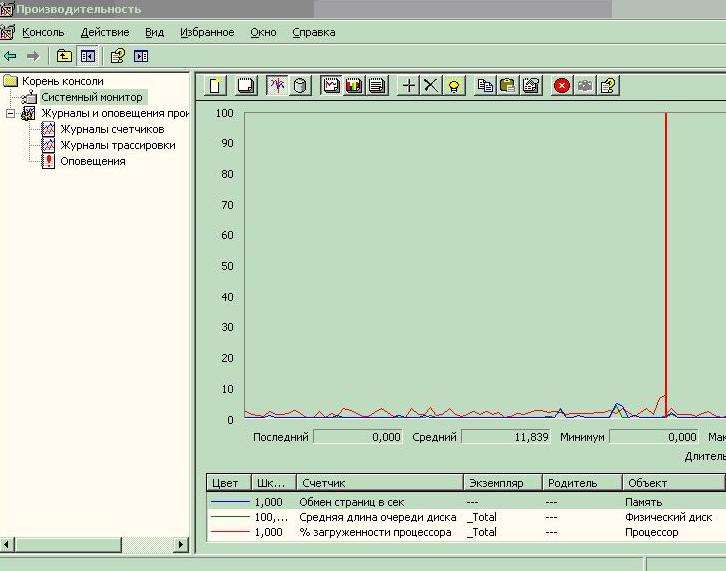
Task: Select Оповещения in the tree
Action: point(93,161)
